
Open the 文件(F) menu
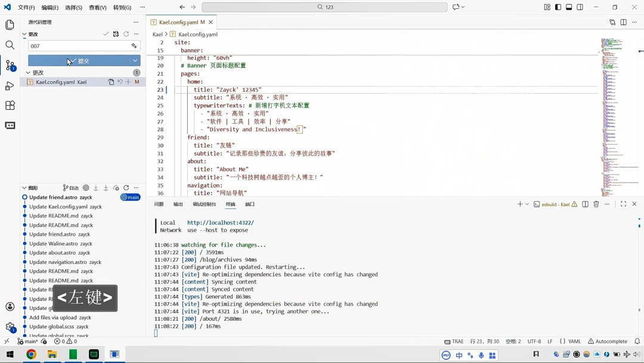tap(26, 7)
